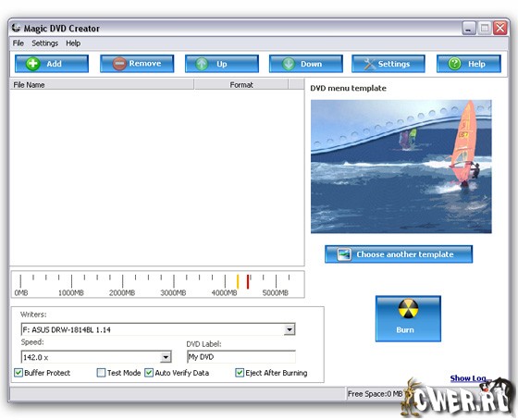This screenshot has height=420, width=518.
Task: Click the yellow marker on capacity ruler
Action: point(238,282)
